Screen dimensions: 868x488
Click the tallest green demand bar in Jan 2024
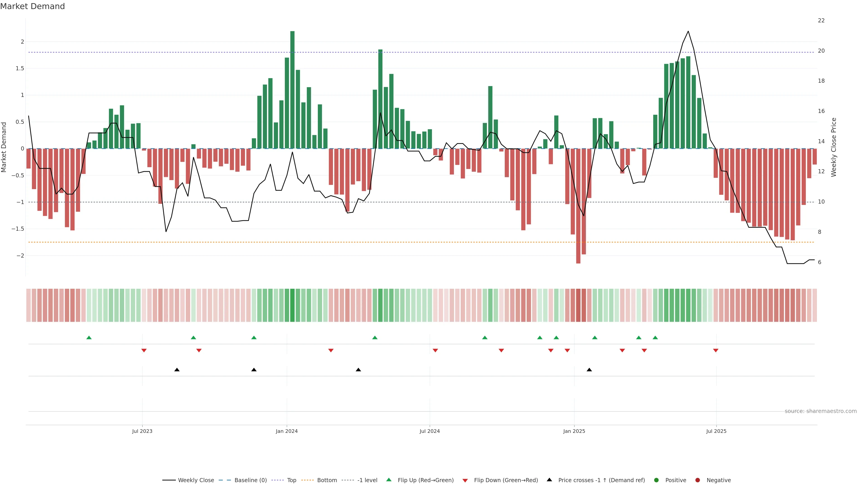[x=292, y=90]
